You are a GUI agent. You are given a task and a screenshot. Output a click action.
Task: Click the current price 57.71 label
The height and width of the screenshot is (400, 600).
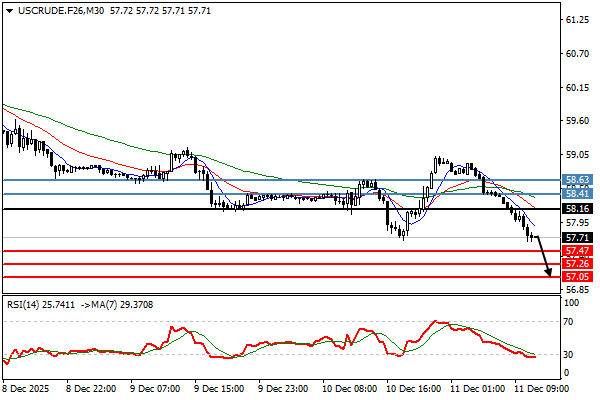pyautogui.click(x=574, y=237)
